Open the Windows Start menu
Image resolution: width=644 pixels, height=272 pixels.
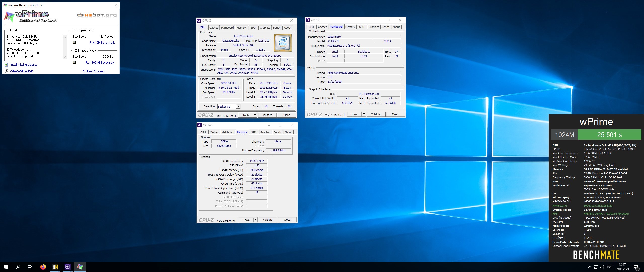pyautogui.click(x=6, y=267)
